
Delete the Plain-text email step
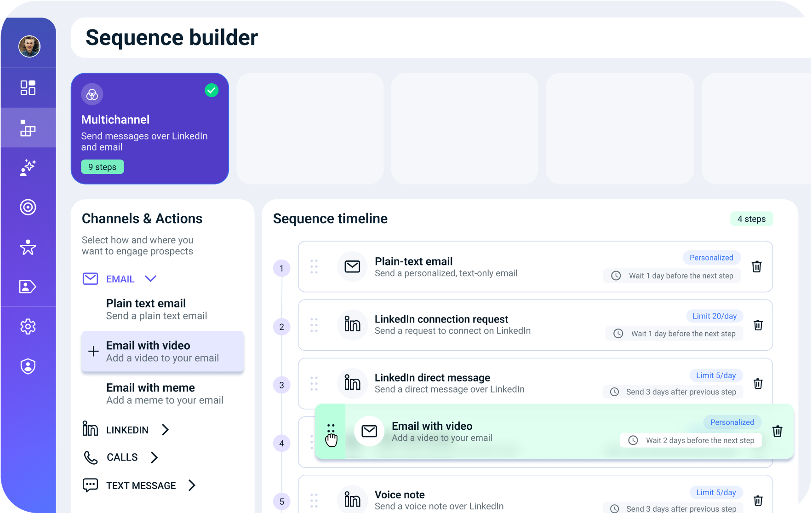(756, 266)
